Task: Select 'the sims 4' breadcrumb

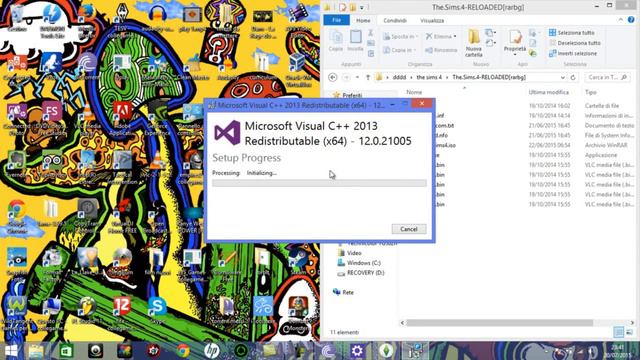Action: pos(429,77)
